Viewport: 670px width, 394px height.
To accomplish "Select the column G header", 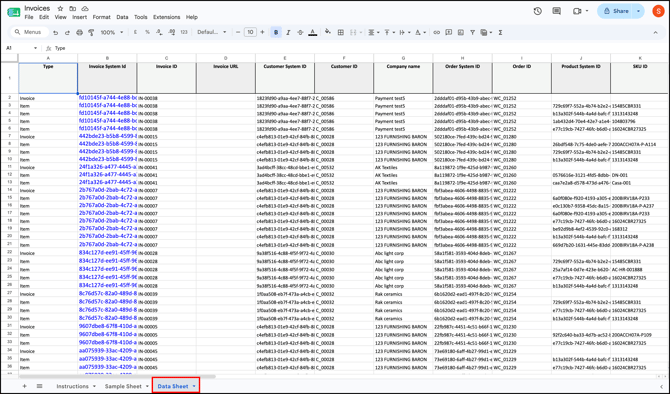I will [x=403, y=58].
